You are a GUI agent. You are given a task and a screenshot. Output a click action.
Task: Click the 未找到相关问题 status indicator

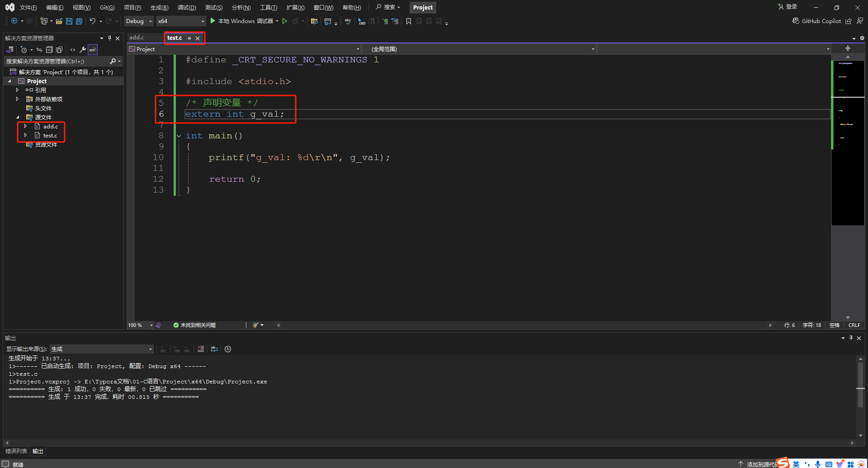point(194,325)
